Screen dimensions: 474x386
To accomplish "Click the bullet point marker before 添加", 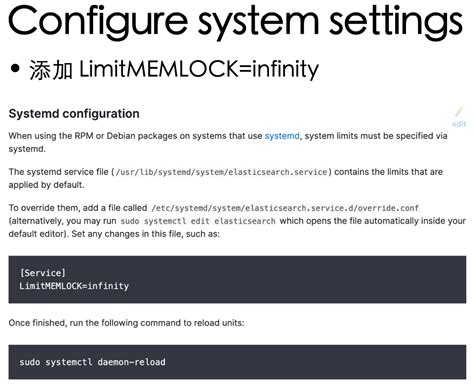I will coord(15,68).
